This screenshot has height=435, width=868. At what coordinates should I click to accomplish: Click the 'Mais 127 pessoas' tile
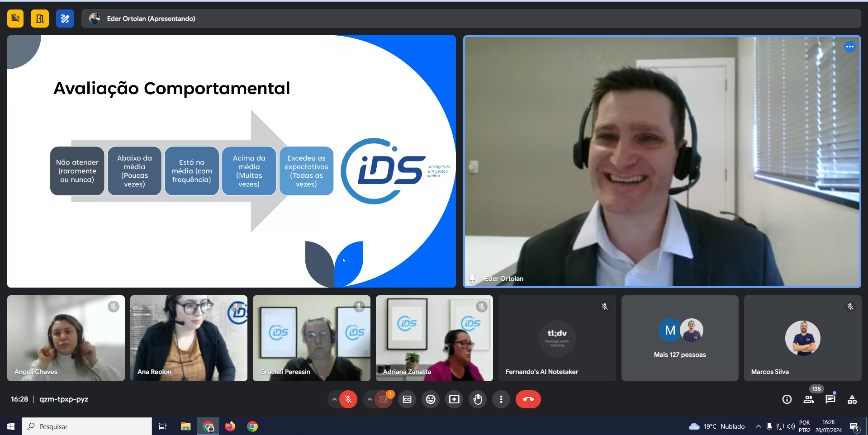pyautogui.click(x=680, y=338)
